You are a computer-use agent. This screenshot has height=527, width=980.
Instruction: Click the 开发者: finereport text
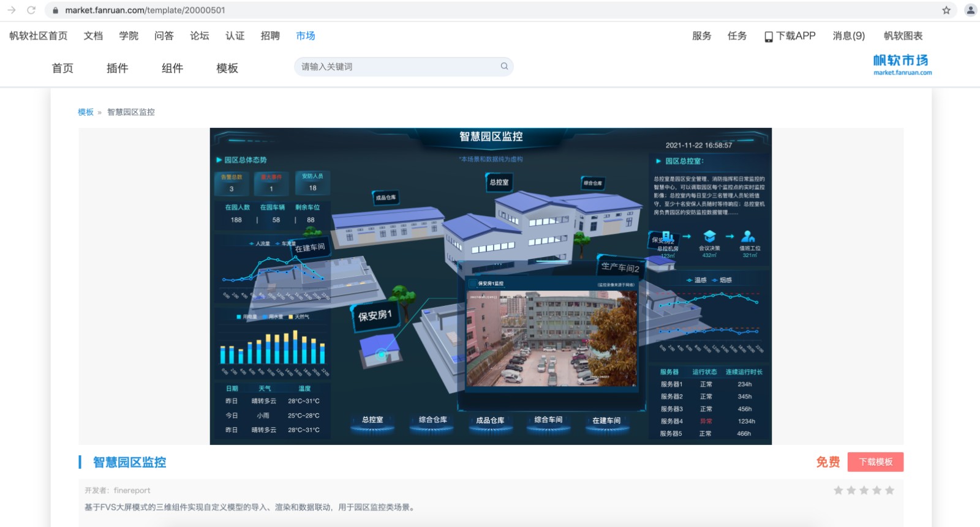pos(118,490)
